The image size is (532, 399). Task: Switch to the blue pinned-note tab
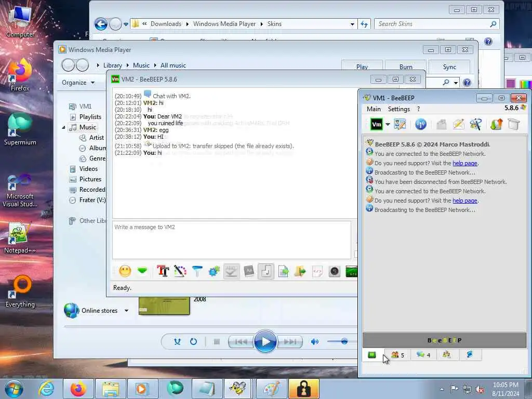click(470, 355)
